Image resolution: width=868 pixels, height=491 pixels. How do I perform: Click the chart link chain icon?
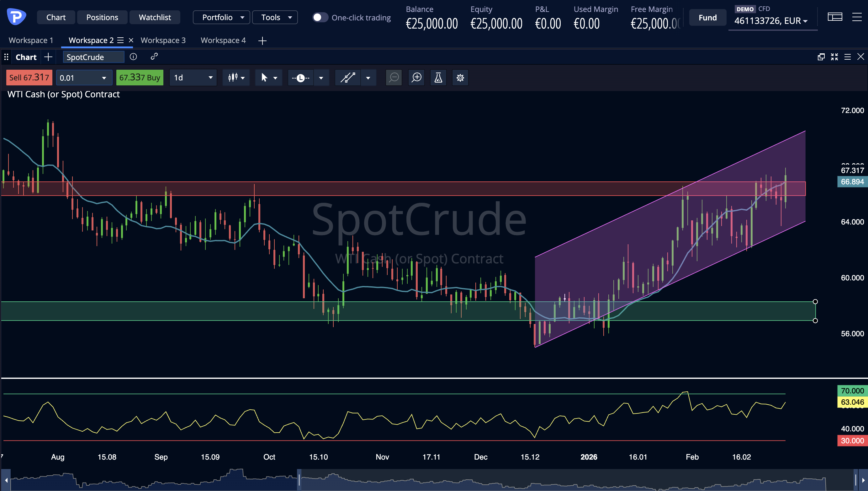[154, 56]
